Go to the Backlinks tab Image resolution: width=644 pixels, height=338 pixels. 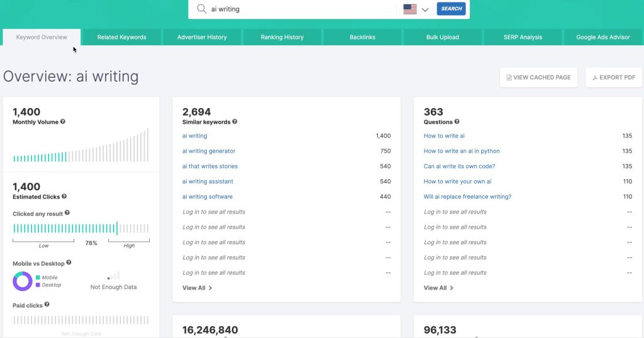362,37
